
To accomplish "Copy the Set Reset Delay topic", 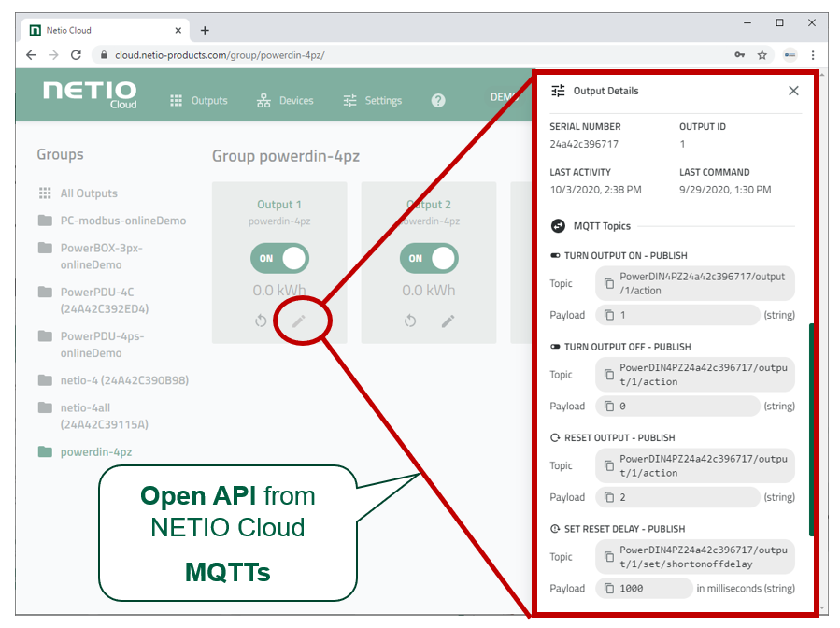I will pyautogui.click(x=609, y=556).
